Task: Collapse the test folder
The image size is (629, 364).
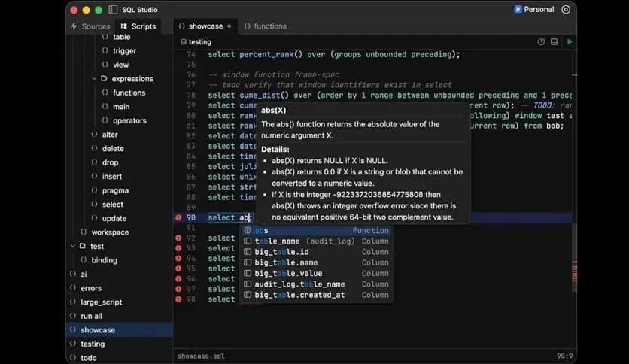Action: point(72,247)
